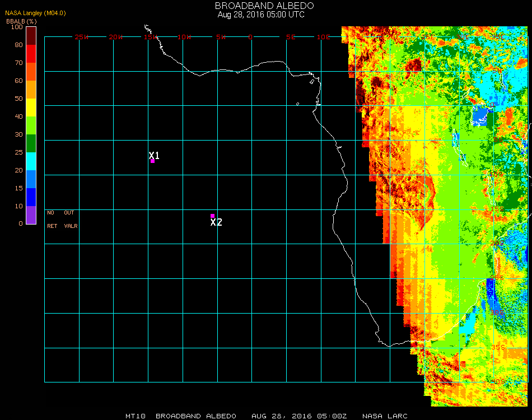Viewport: 532px width, 420px height.
Task: Pick the purple 0-10% legend swatch
Action: click(31, 214)
